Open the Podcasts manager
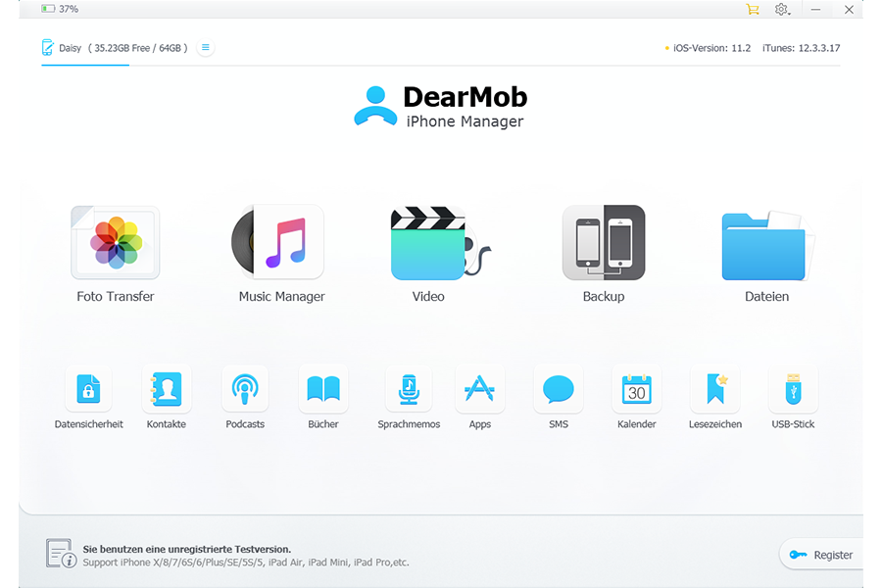 [245, 387]
